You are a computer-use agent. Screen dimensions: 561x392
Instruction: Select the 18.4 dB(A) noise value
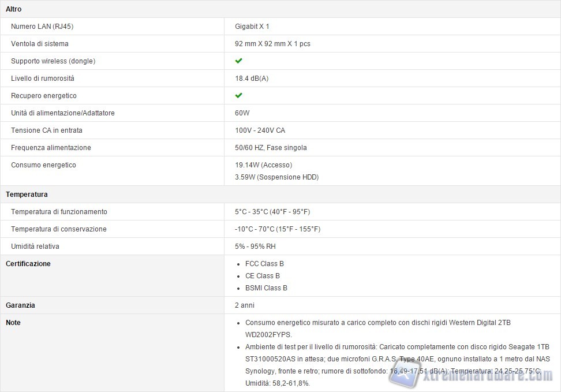[x=252, y=79]
